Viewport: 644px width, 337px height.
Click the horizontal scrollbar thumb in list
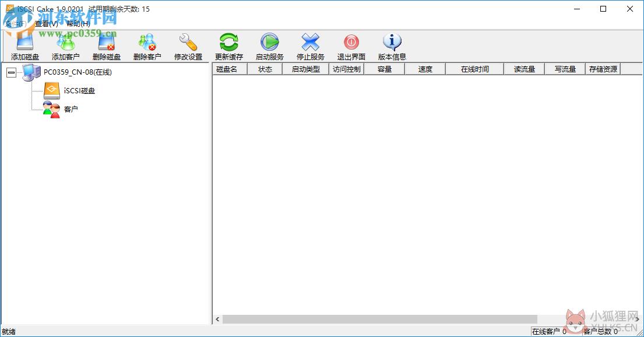[380, 320]
